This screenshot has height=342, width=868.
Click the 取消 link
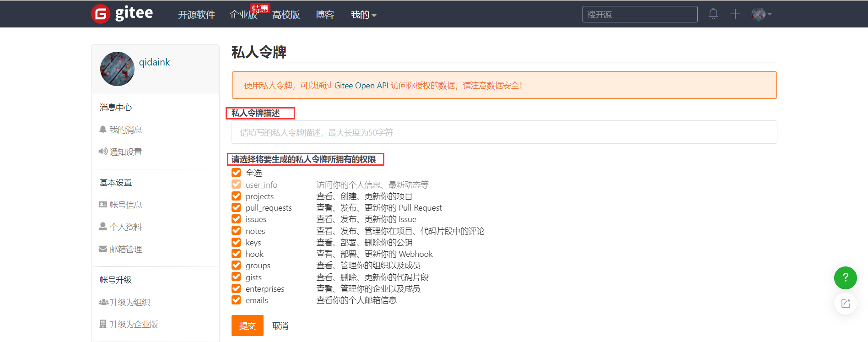[x=280, y=326]
